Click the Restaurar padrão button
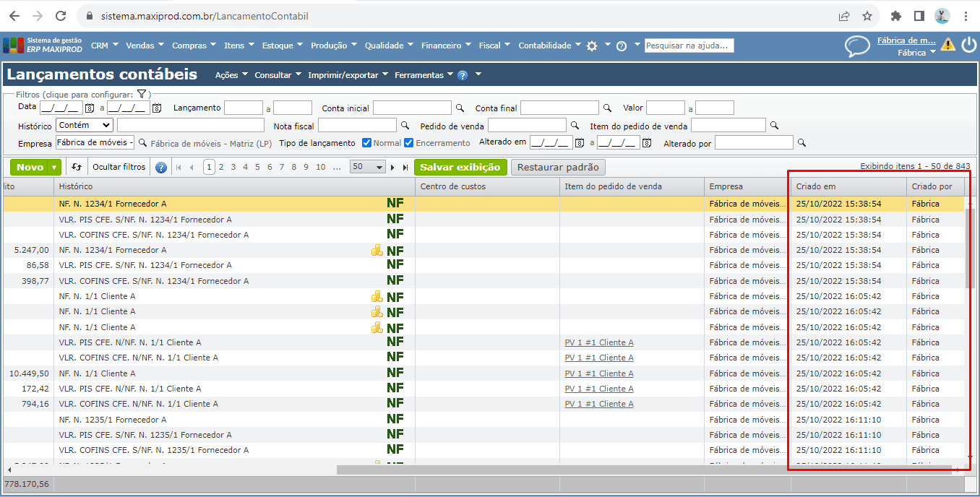 558,168
